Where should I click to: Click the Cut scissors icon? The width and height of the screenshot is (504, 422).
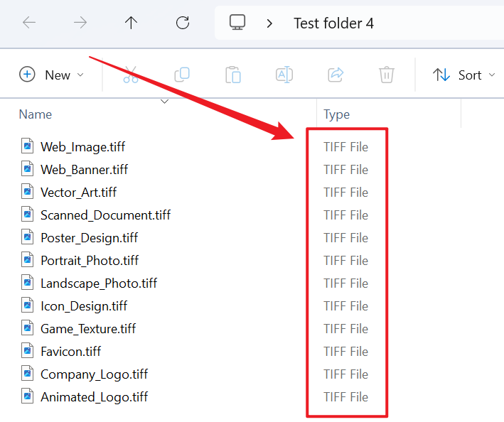(x=131, y=75)
